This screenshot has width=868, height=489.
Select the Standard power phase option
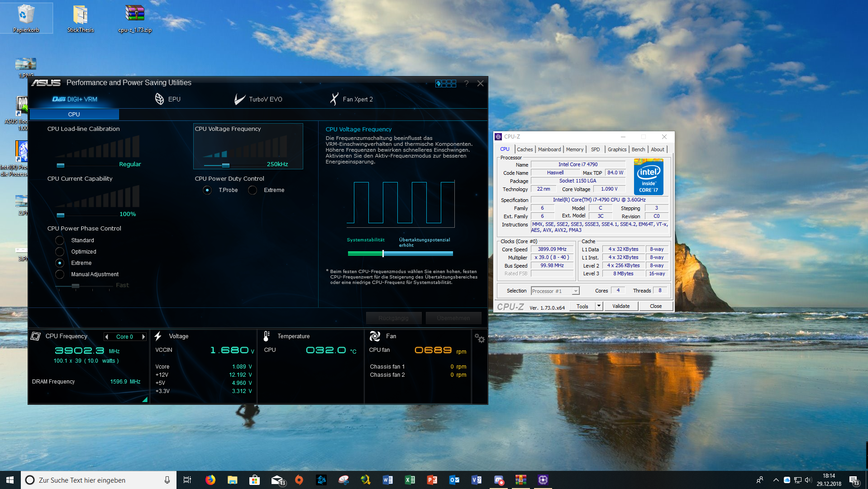click(60, 240)
